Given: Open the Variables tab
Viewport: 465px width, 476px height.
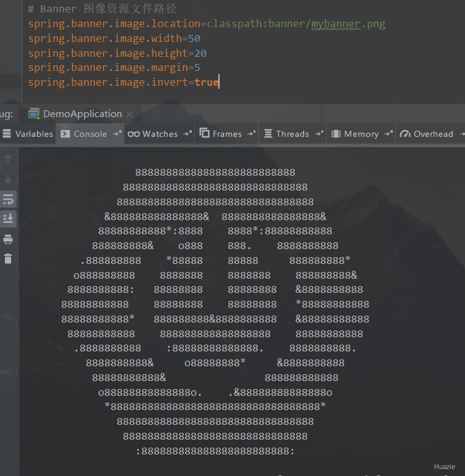Looking at the screenshot, I should (x=27, y=134).
